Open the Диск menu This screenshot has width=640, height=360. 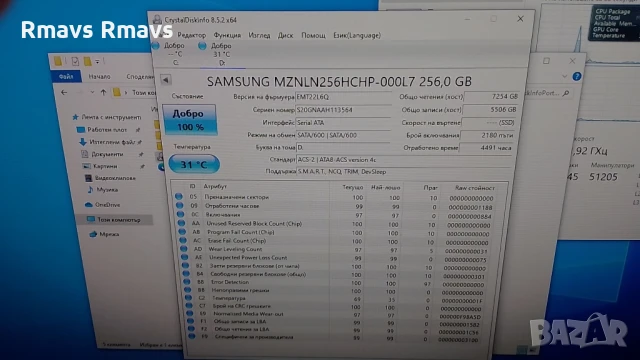[x=285, y=35]
